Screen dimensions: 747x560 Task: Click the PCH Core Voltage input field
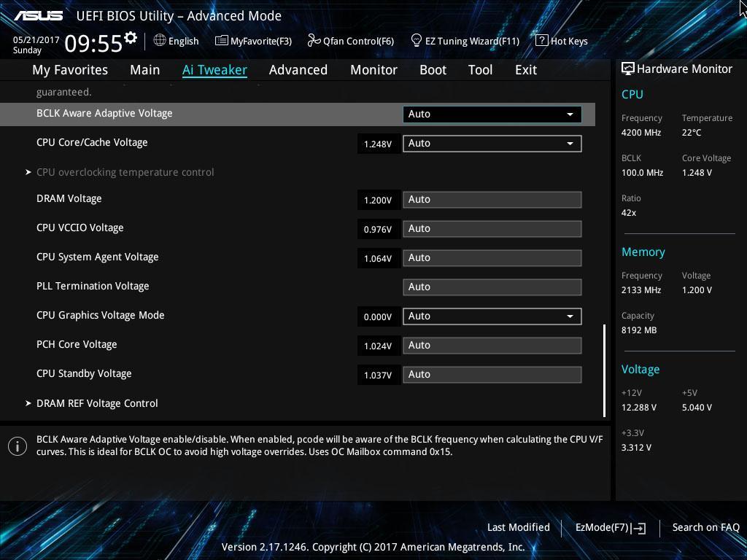[492, 346]
